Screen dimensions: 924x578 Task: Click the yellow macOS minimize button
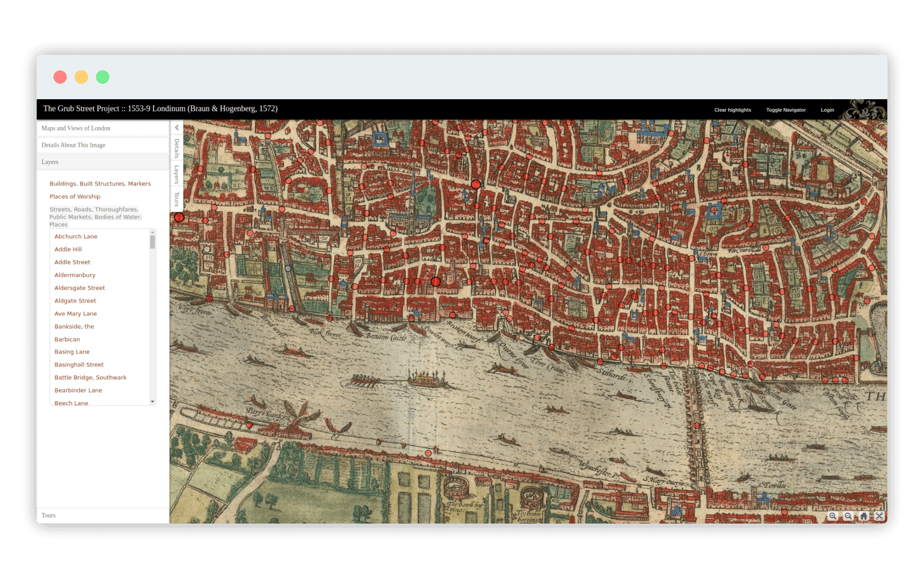click(x=81, y=77)
